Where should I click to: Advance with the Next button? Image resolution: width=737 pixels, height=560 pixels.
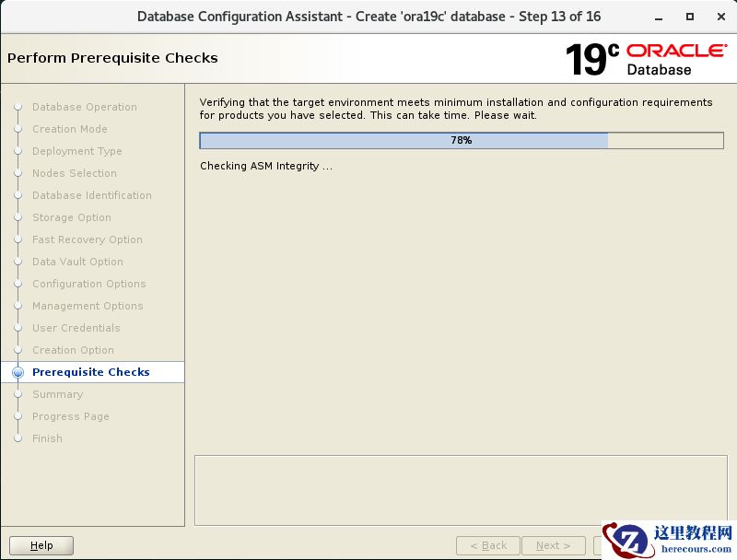point(554,545)
